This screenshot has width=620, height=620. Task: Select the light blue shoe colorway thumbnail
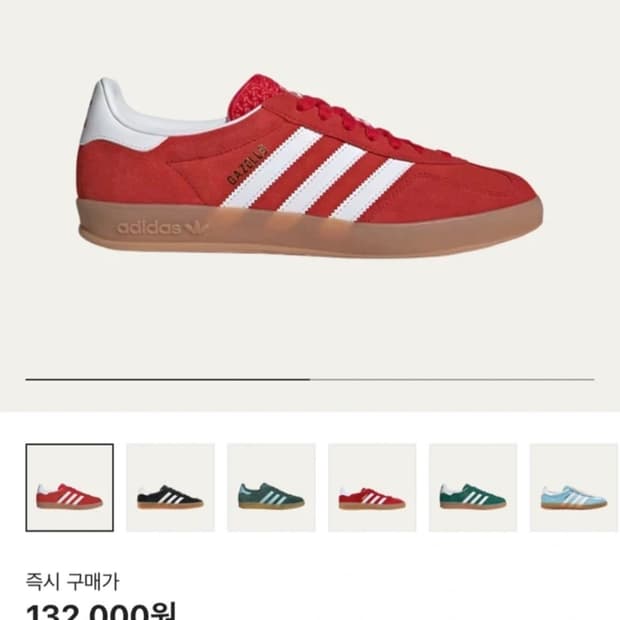click(x=574, y=488)
